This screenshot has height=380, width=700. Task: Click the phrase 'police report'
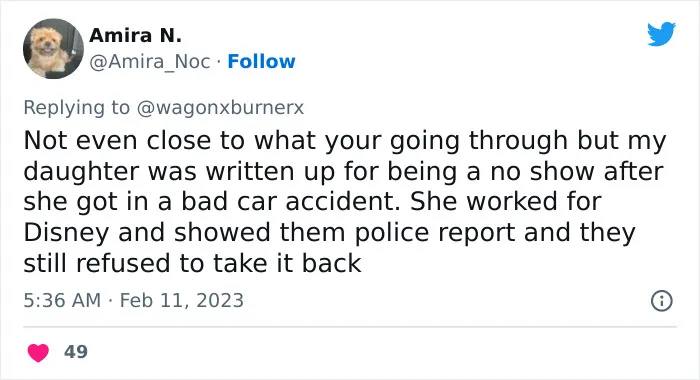click(x=435, y=233)
